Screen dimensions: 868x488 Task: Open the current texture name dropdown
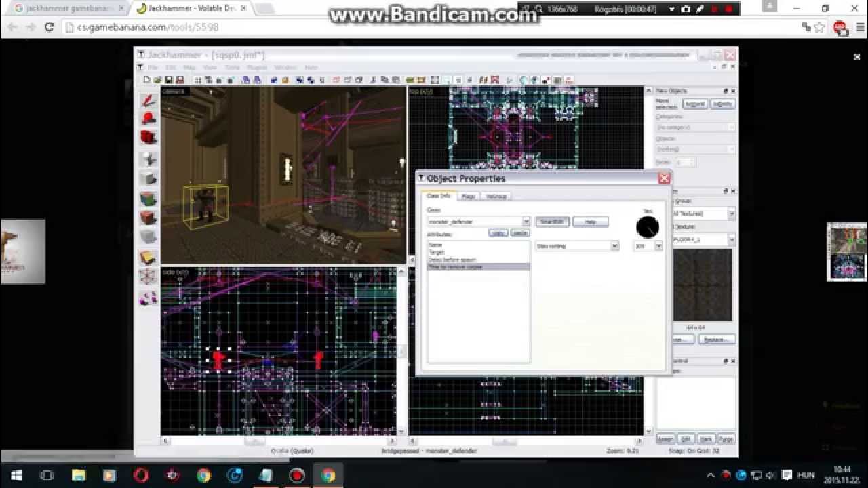click(x=731, y=239)
